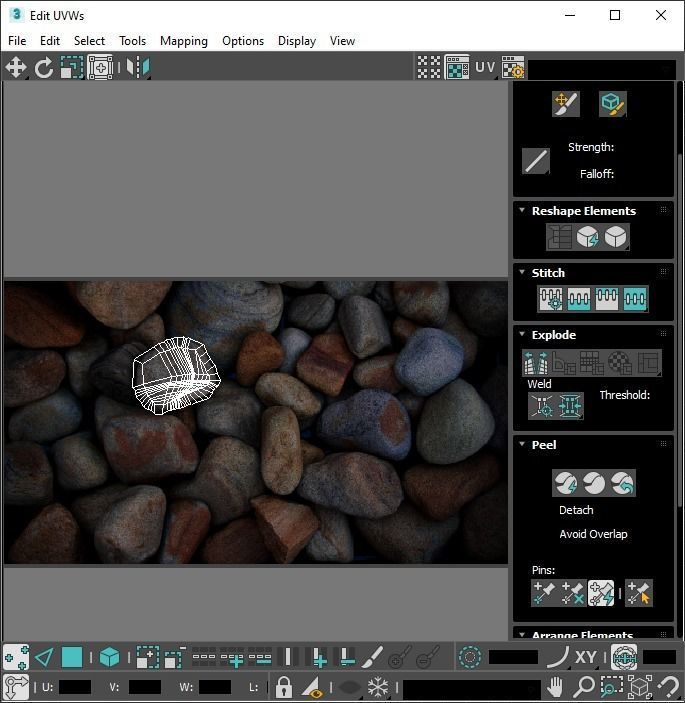Open the Mapping menu
The width and height of the screenshot is (685, 703).
click(x=184, y=41)
